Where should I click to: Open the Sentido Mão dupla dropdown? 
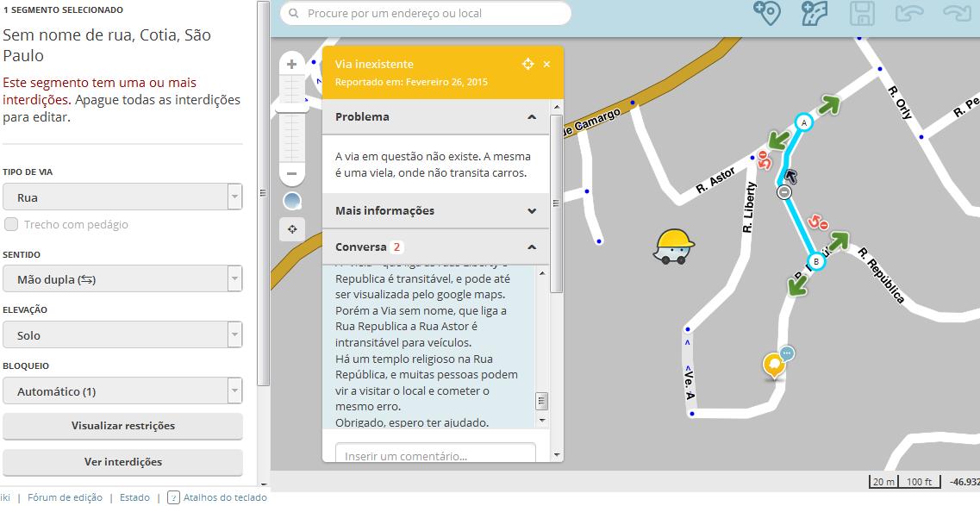click(x=122, y=278)
